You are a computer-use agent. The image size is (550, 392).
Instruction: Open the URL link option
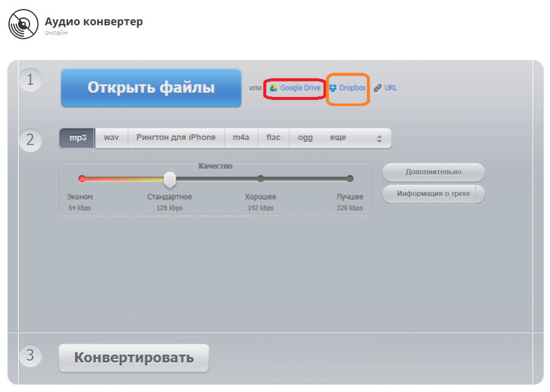click(x=391, y=88)
